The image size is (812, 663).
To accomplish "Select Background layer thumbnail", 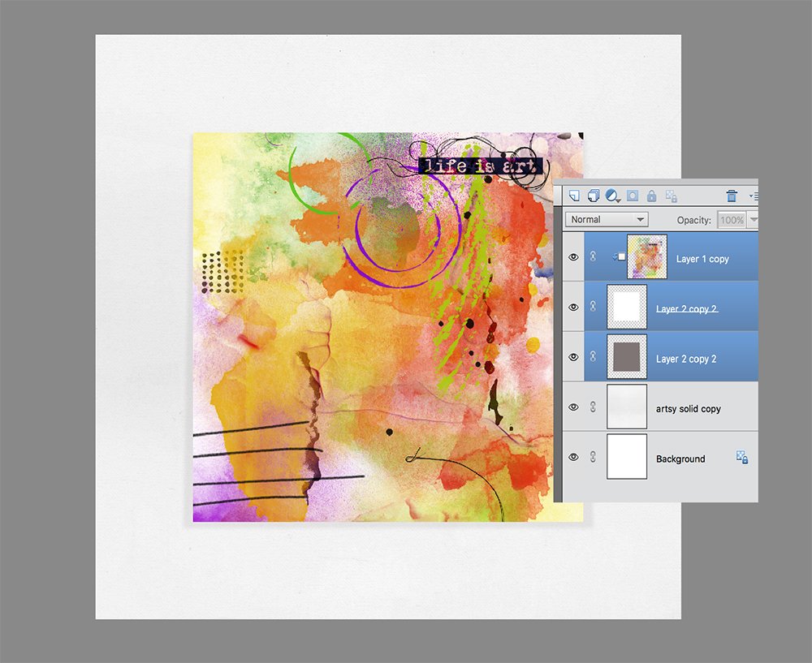I will [627, 457].
